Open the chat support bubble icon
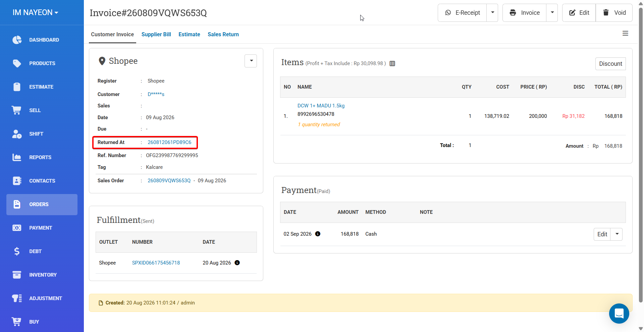The height and width of the screenshot is (332, 644). click(619, 314)
